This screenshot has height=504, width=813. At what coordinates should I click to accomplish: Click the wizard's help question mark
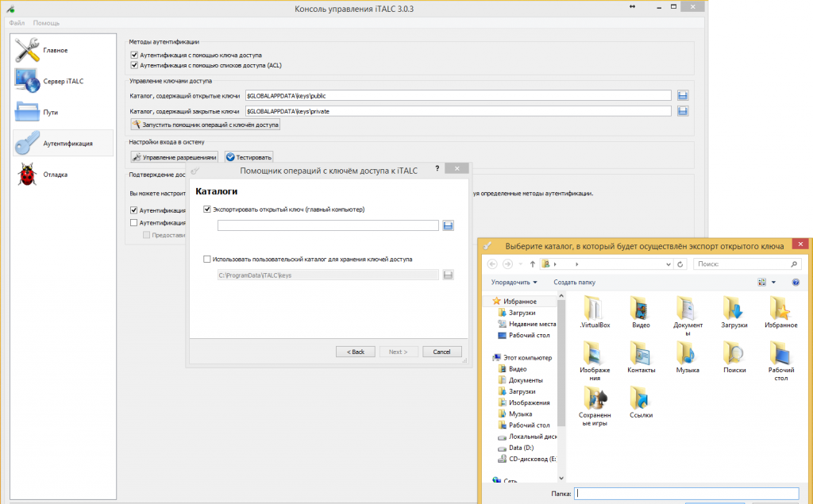click(437, 168)
